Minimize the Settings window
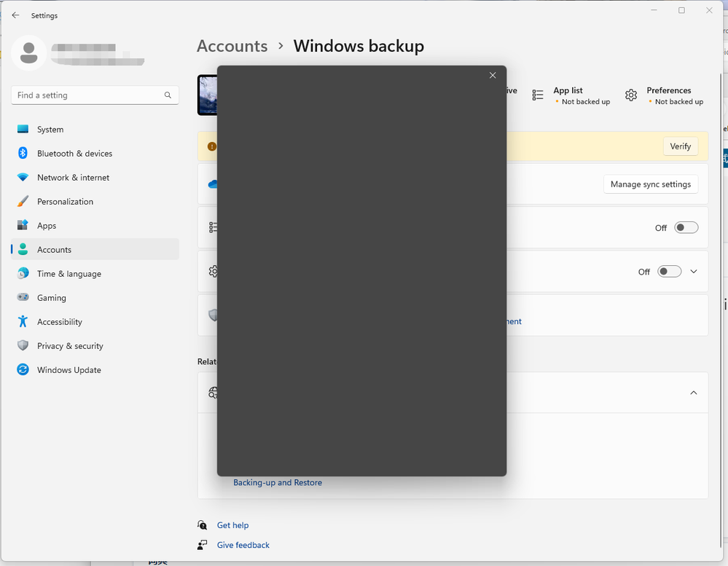The height and width of the screenshot is (566, 728). pos(654,10)
